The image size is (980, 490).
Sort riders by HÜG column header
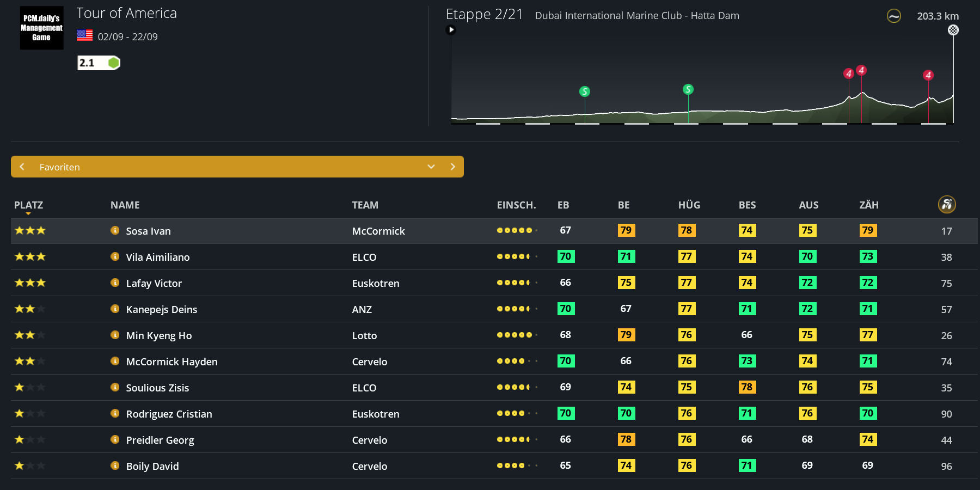(689, 205)
